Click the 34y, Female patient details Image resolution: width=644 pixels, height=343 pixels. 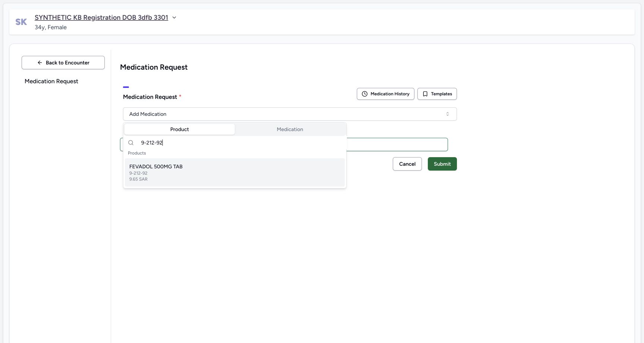(x=51, y=27)
